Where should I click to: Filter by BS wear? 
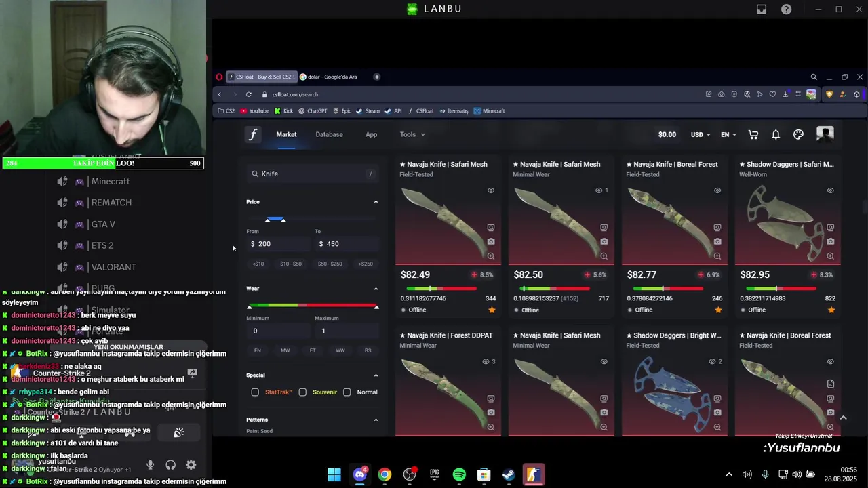(368, 350)
